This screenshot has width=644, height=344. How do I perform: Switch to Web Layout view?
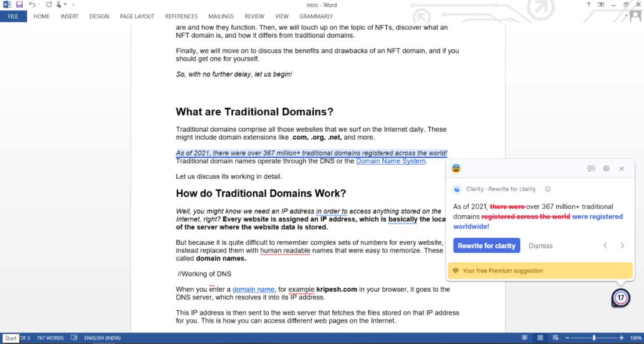556,338
